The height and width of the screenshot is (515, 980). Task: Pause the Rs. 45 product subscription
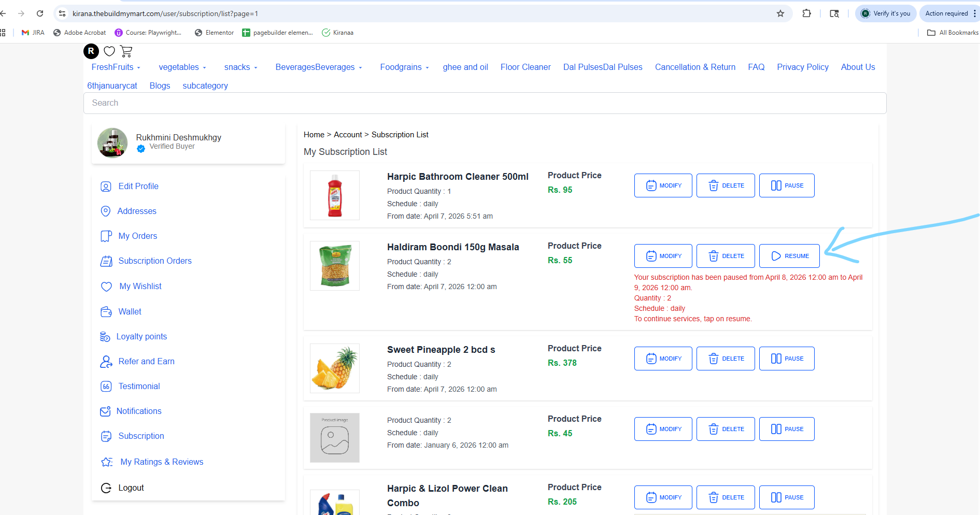click(x=787, y=429)
